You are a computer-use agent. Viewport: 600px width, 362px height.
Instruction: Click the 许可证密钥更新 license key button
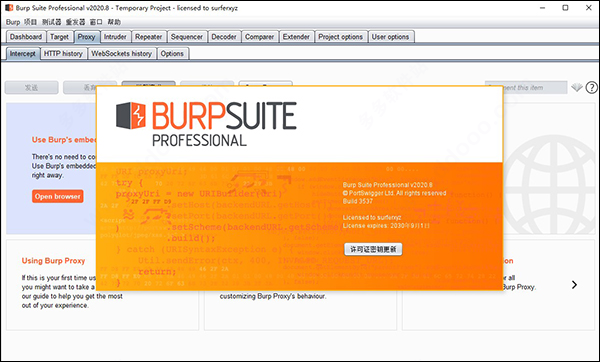pos(373,249)
